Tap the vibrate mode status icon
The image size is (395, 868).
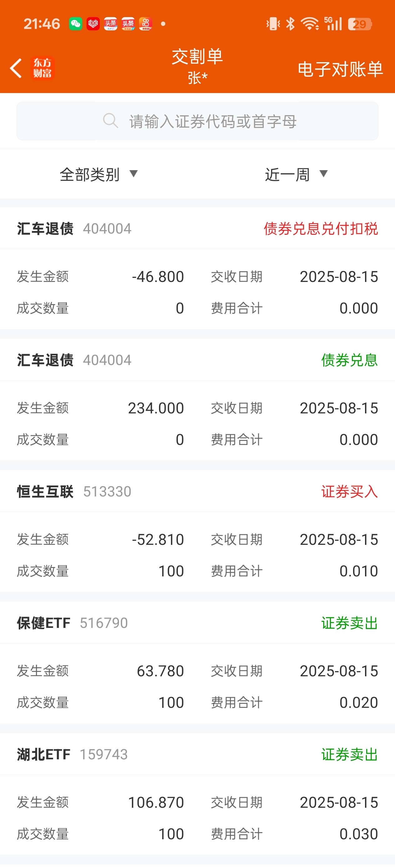click(273, 24)
